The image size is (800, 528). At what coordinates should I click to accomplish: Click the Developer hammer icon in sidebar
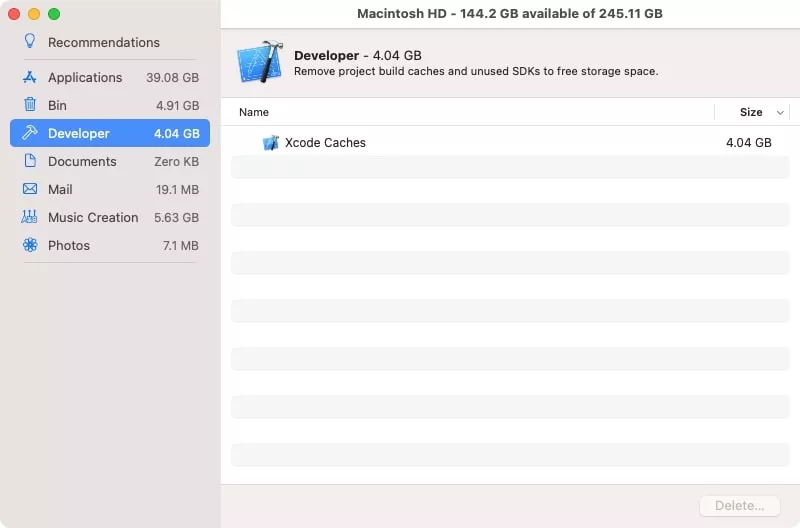[x=30, y=133]
